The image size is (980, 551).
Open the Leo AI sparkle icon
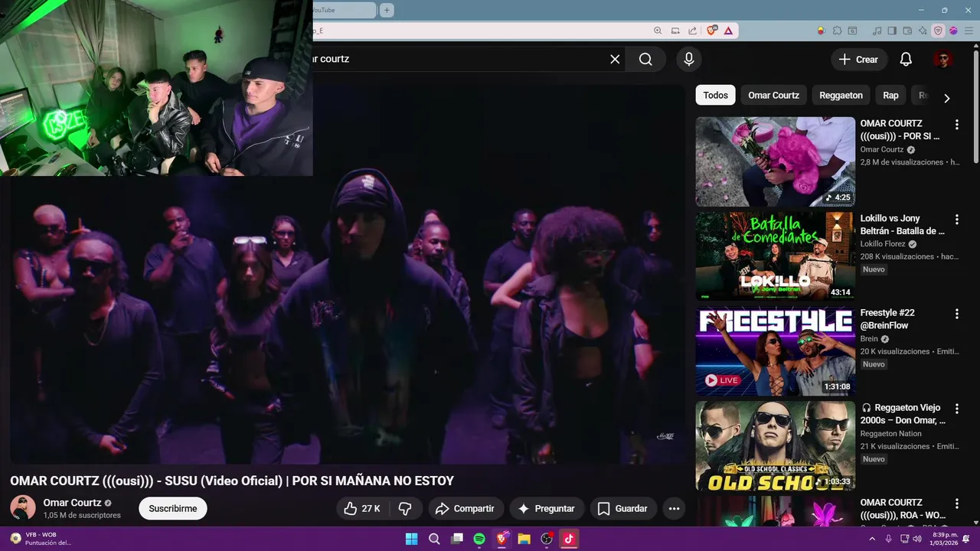tap(923, 31)
